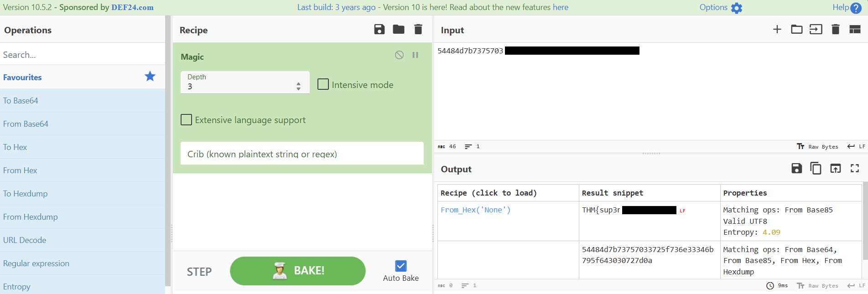Viewport: 868px width, 294px height.
Task: Open Options gear icon
Action: click(x=737, y=8)
